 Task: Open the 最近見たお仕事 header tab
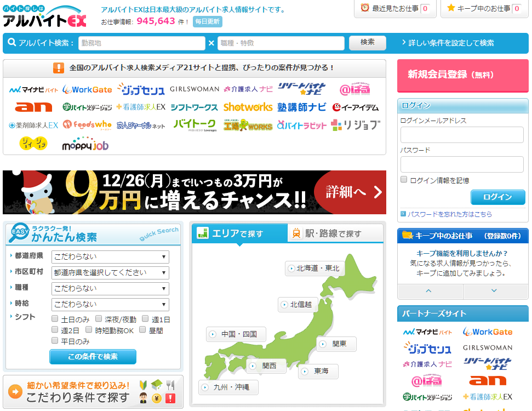(x=395, y=8)
